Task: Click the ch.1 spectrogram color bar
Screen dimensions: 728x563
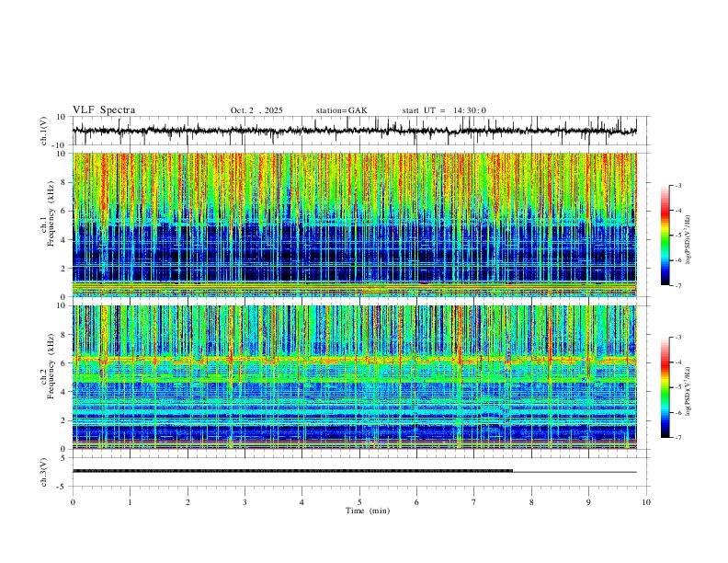Action: 665,236
